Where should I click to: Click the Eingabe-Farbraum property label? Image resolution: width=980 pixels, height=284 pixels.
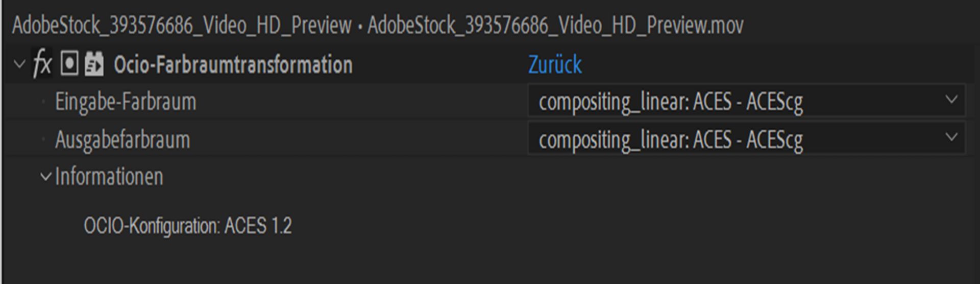coord(126,102)
